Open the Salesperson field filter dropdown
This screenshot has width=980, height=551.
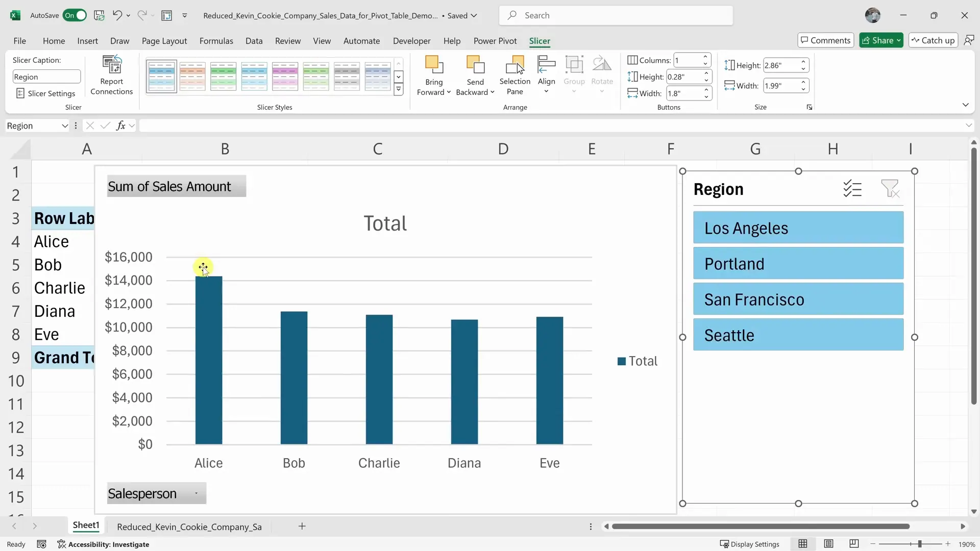pos(197,493)
